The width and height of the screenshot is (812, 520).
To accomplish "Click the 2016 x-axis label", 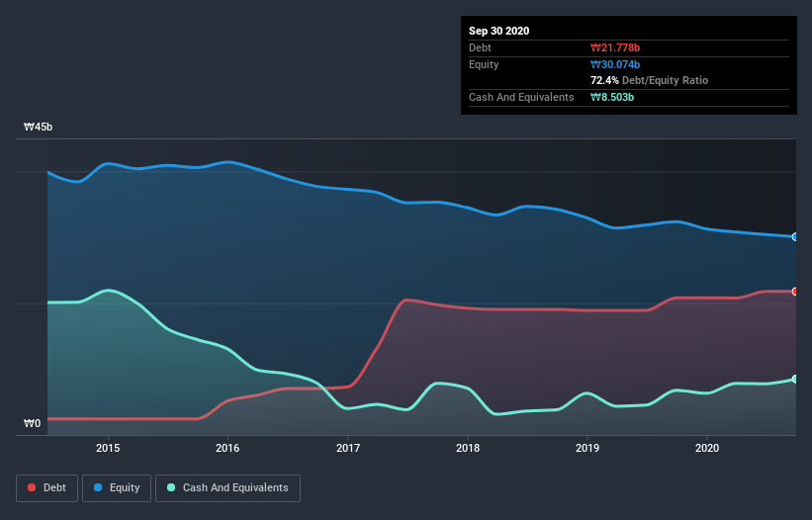I will (227, 448).
